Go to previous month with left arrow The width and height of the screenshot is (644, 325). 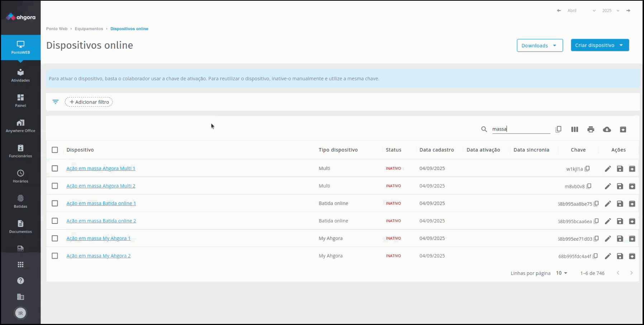[559, 10]
